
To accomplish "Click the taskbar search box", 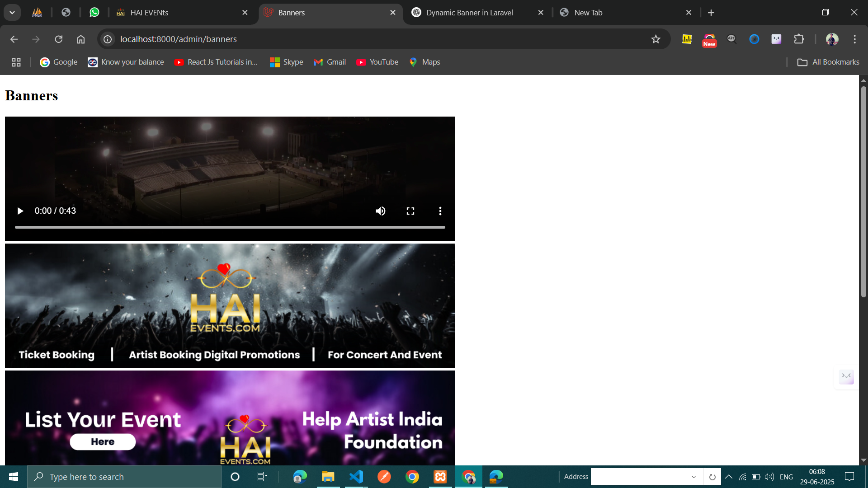I will pyautogui.click(x=124, y=477).
